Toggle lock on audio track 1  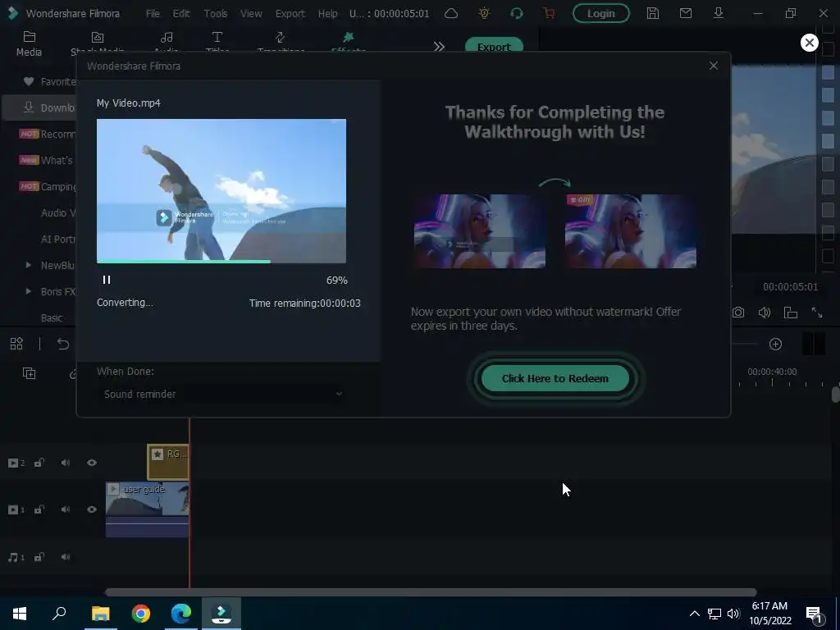(x=39, y=557)
